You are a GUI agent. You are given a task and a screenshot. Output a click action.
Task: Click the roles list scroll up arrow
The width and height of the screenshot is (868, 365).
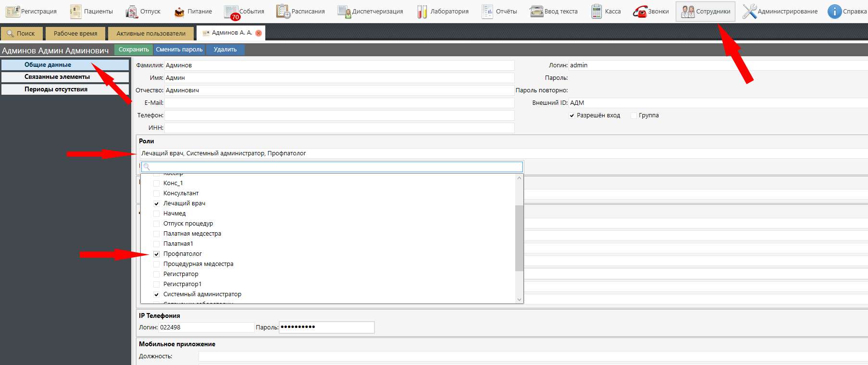[x=519, y=178]
